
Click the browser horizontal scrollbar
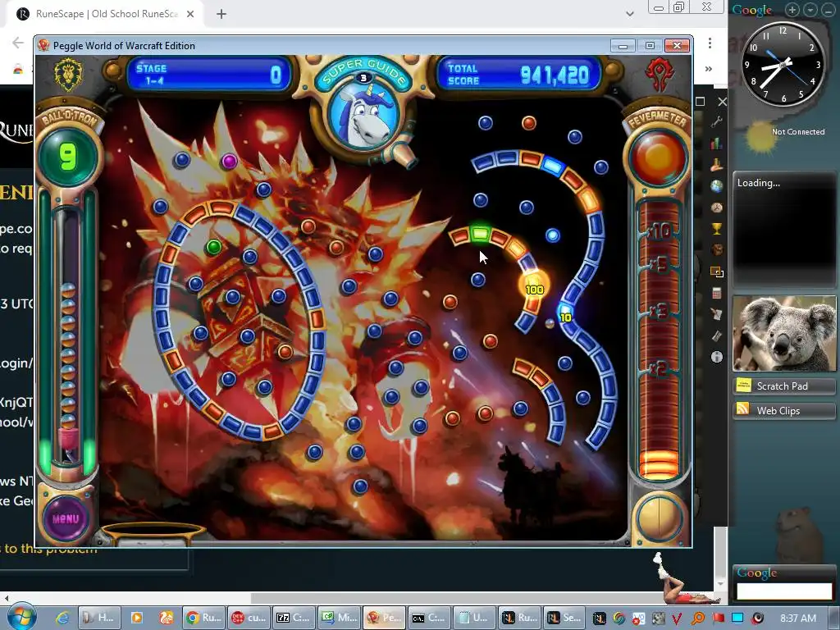pos(482,597)
